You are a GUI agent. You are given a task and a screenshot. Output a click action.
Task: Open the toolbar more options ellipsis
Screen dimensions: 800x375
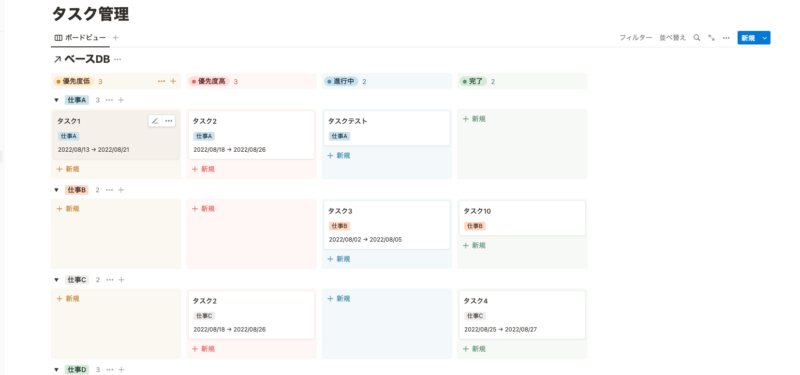726,38
